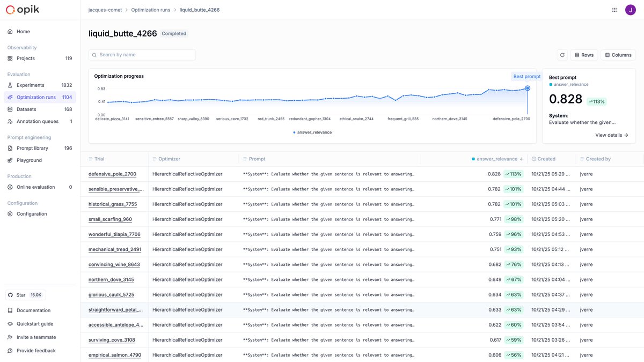Go to Experiments section
644x362 pixels.
40,85
